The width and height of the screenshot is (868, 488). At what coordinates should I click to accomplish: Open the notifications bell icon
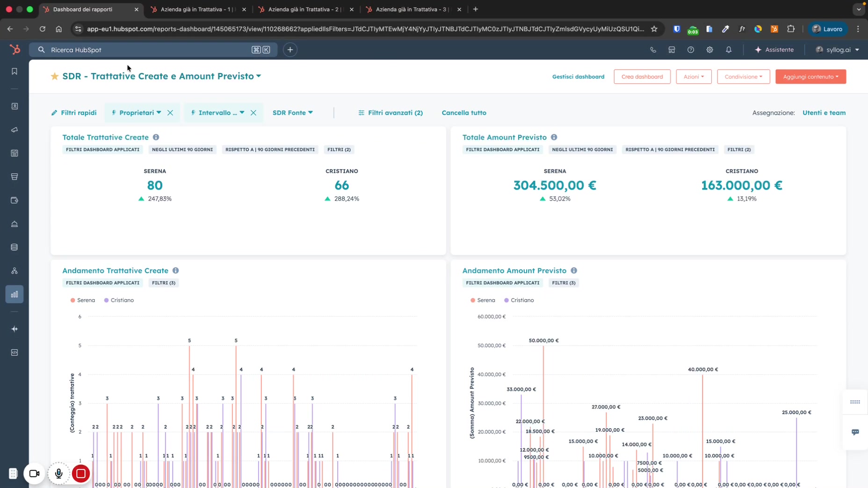click(729, 50)
